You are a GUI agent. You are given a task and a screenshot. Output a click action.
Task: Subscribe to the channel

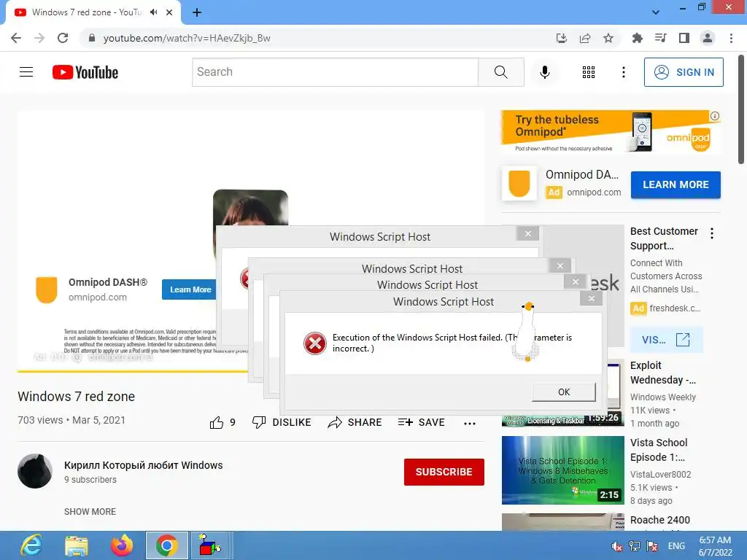pyautogui.click(x=444, y=472)
